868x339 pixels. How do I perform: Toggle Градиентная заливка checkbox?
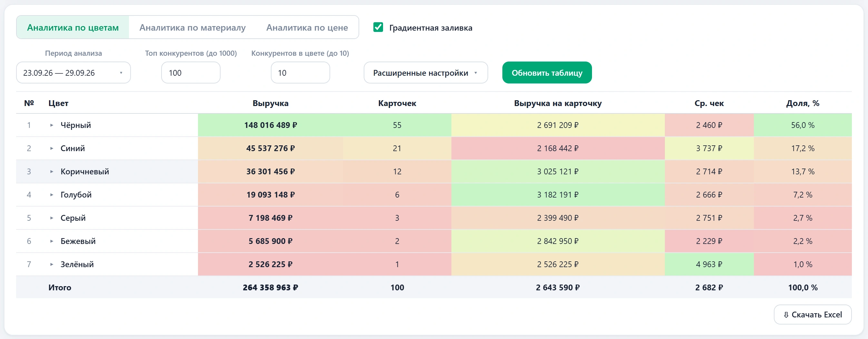point(378,27)
